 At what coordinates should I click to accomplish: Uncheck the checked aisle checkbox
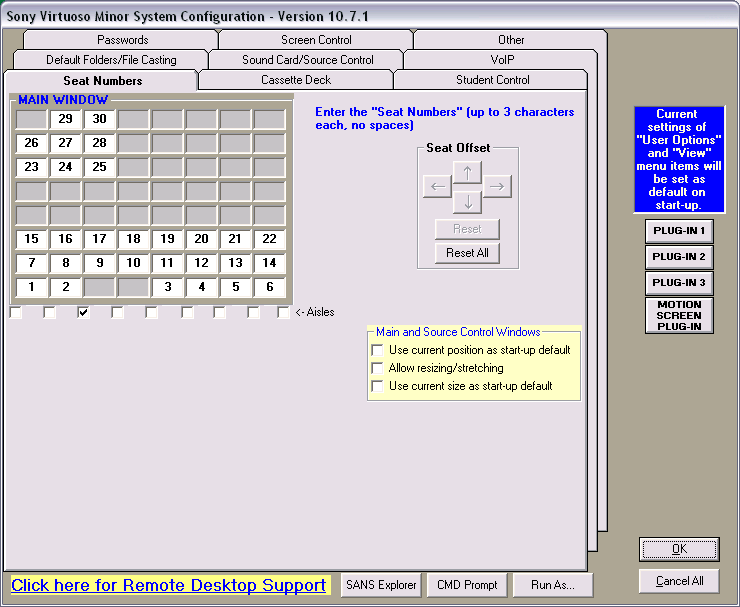point(84,312)
